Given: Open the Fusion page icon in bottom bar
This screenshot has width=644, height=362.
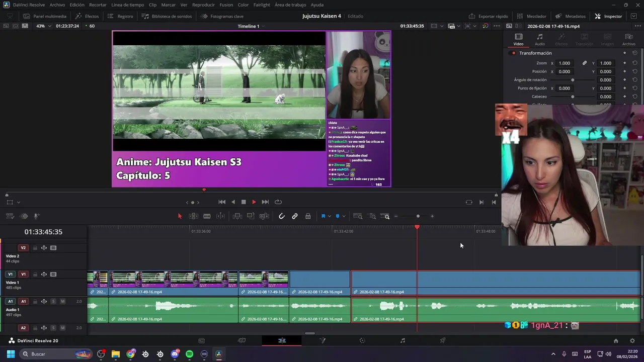Looking at the screenshot, I should pyautogui.click(x=322, y=340).
